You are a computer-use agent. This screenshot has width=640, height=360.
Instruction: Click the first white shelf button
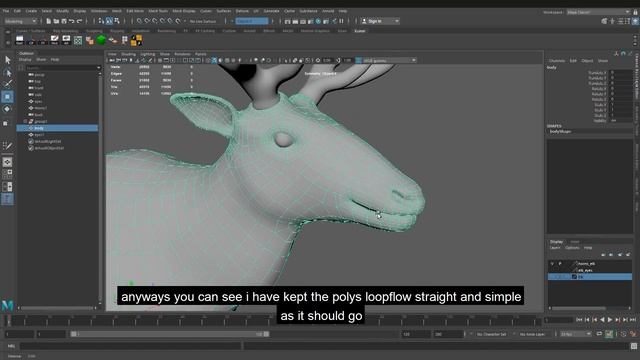click(x=19, y=40)
